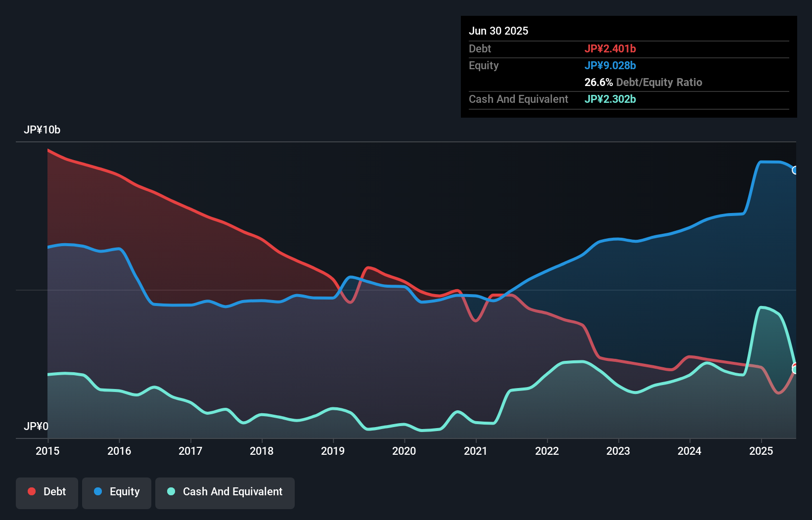Click the 2016 x-axis label

pyautogui.click(x=119, y=451)
